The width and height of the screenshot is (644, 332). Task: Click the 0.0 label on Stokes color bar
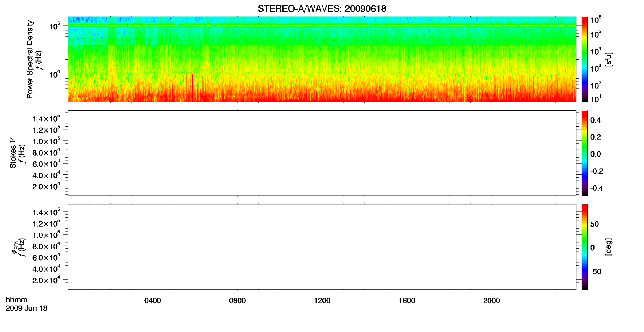point(595,154)
